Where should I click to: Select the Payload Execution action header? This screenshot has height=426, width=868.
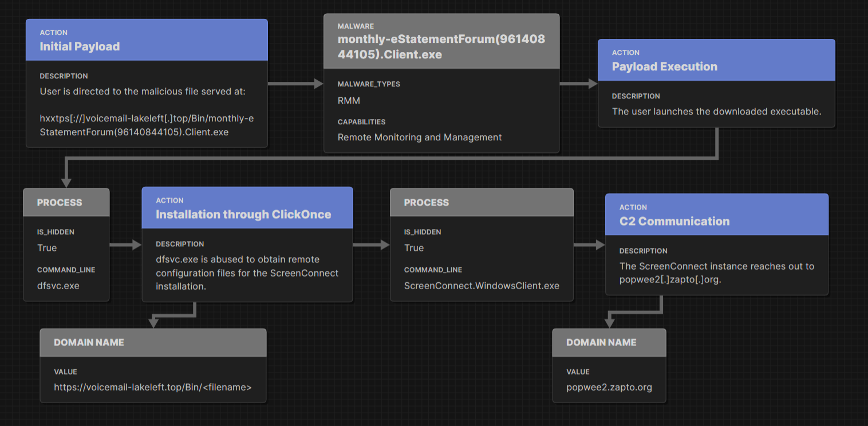click(664, 66)
